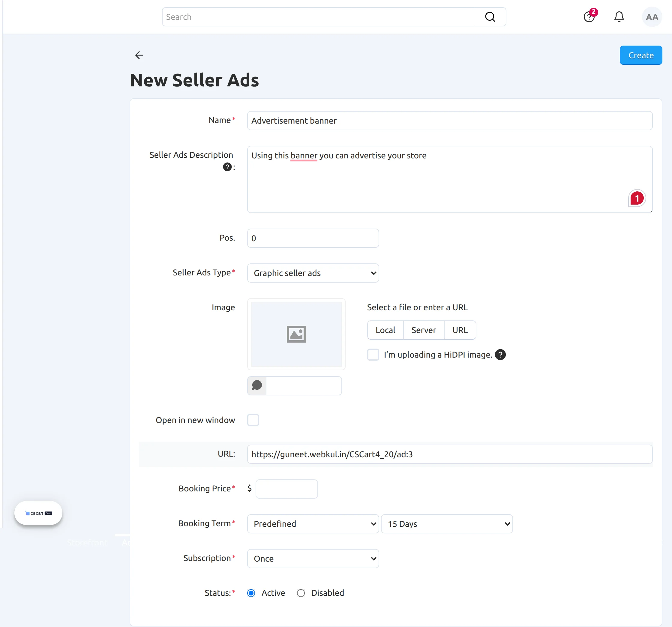The height and width of the screenshot is (627, 672).
Task: Click the alt text speech bubble icon
Action: tap(257, 386)
